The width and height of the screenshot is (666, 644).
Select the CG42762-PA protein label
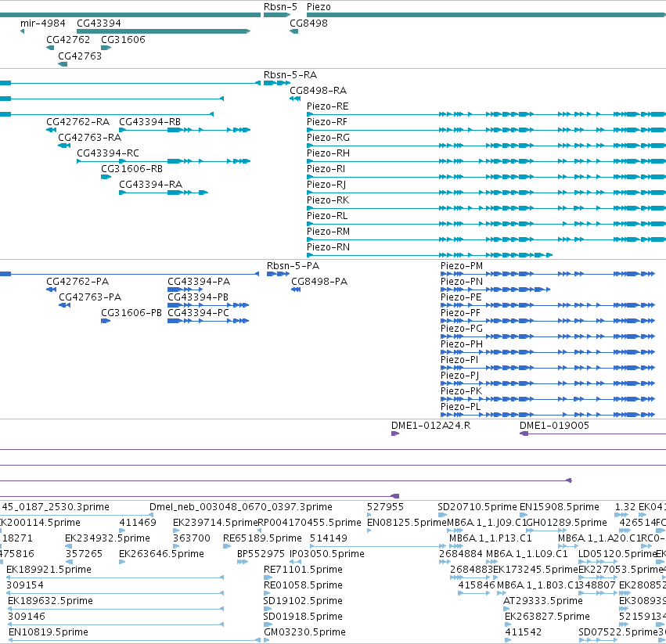click(77, 282)
